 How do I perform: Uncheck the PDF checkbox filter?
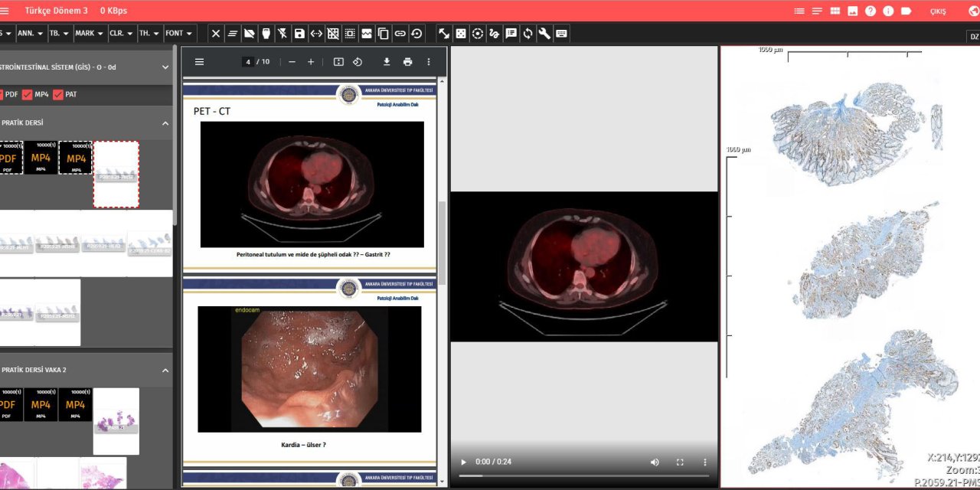2,94
